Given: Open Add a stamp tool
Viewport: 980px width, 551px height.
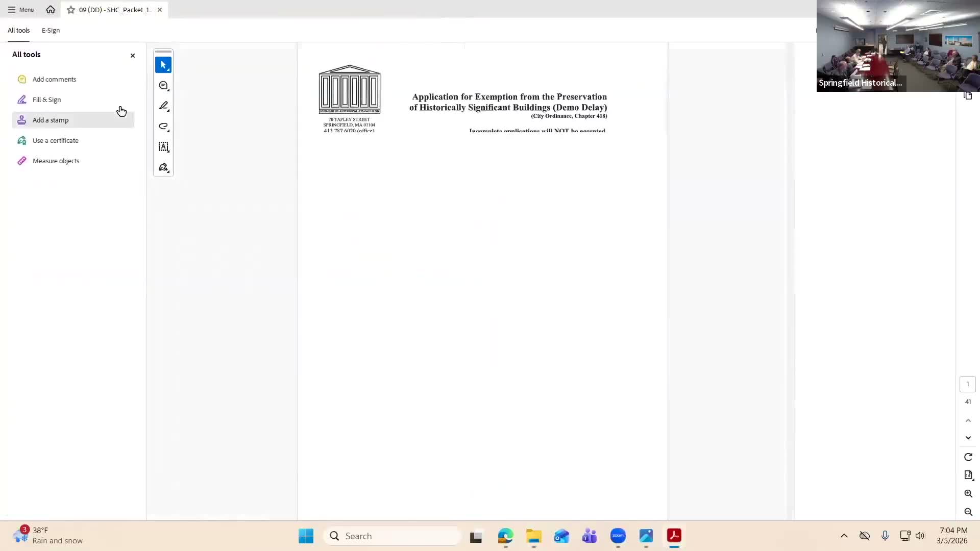Looking at the screenshot, I should click(51, 120).
